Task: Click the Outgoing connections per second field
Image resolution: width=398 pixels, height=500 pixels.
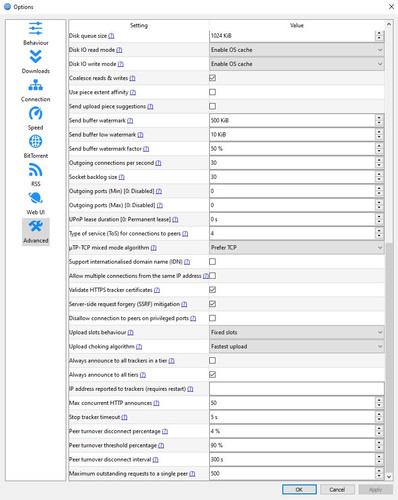Action: coord(292,163)
